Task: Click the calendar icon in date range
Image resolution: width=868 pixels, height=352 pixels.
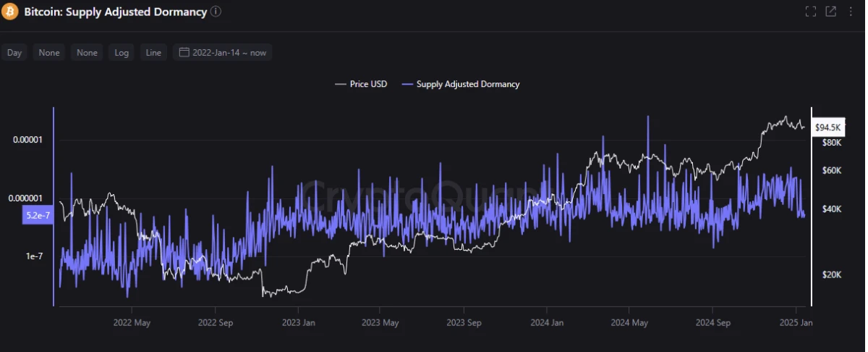Action: coord(184,52)
